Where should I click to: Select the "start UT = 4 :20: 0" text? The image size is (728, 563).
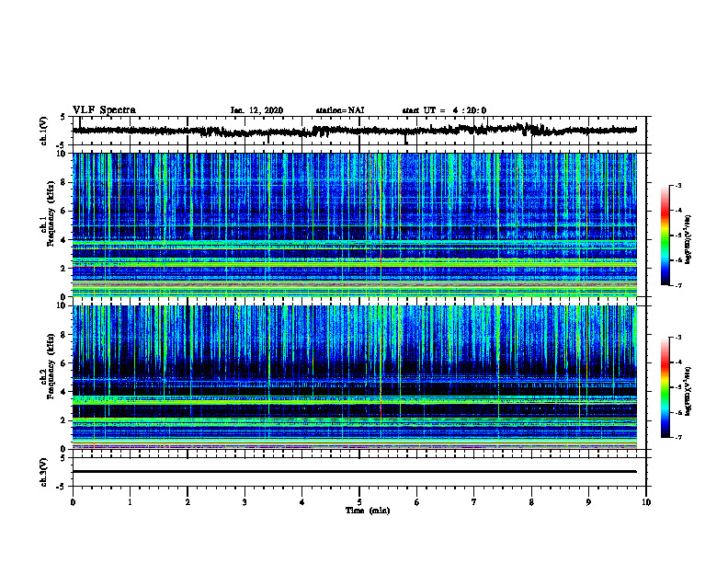click(444, 110)
